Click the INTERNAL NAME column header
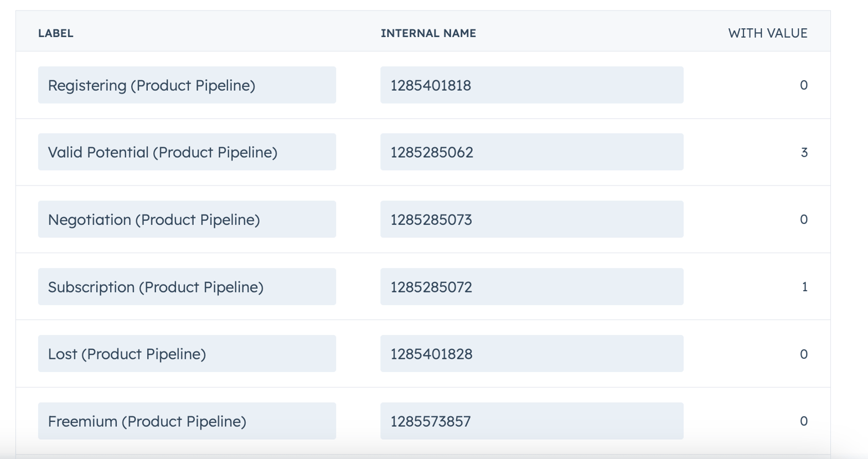Image resolution: width=868 pixels, height=459 pixels. [428, 33]
